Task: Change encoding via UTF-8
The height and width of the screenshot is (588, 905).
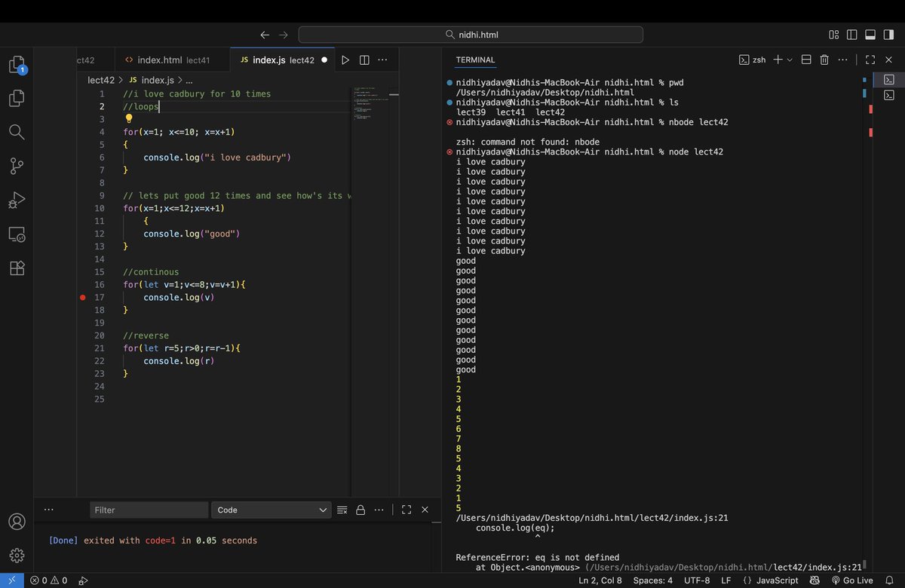Action: tap(697, 580)
